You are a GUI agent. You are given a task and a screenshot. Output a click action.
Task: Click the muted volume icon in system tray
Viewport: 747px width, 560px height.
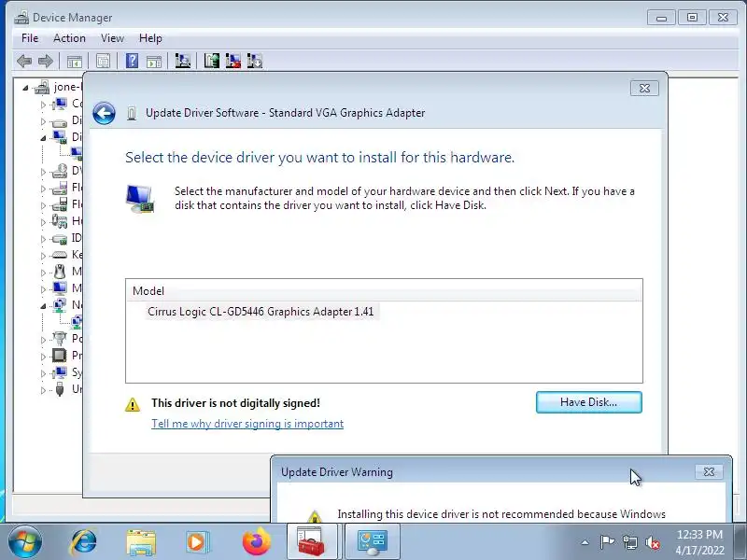coord(652,542)
